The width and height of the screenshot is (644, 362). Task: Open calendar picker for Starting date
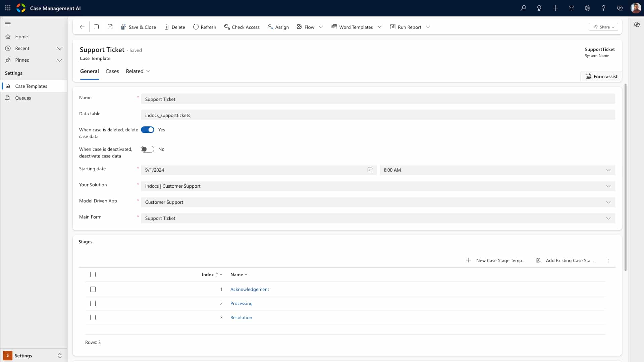tap(370, 170)
